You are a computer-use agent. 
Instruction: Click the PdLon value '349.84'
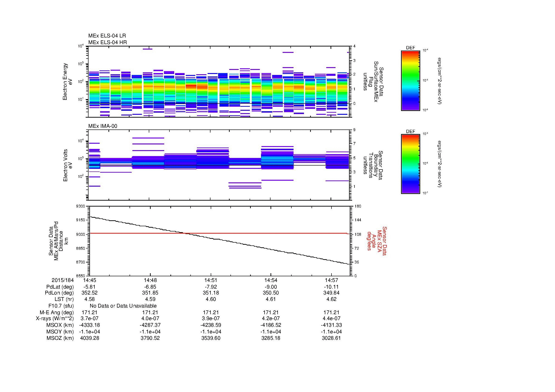(x=331, y=293)
